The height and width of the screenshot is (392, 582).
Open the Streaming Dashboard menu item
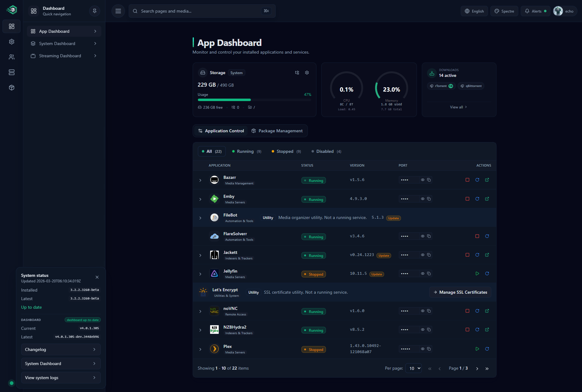pyautogui.click(x=60, y=56)
